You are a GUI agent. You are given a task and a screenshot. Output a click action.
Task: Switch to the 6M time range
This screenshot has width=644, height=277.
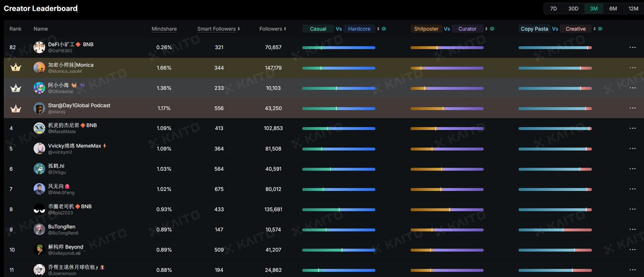(613, 9)
